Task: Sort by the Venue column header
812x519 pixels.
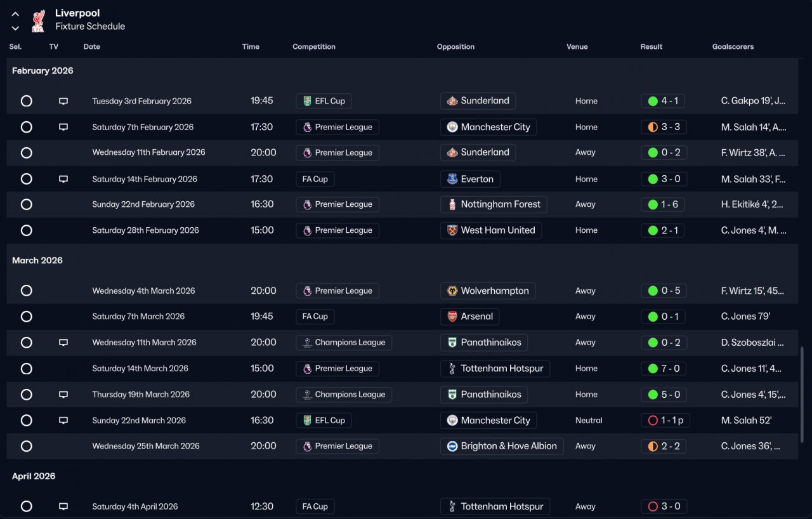Action: tap(577, 47)
